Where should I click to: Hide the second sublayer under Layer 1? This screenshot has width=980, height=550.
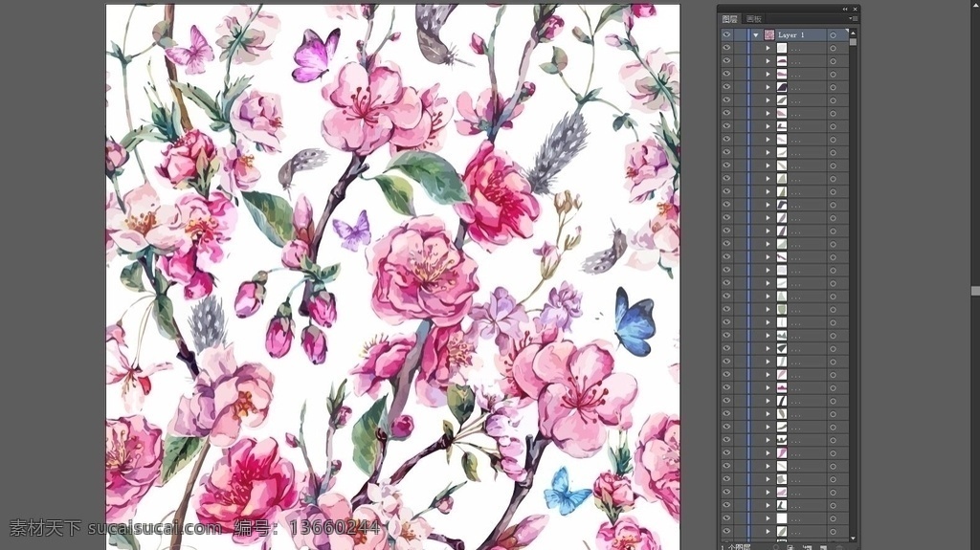(726, 60)
